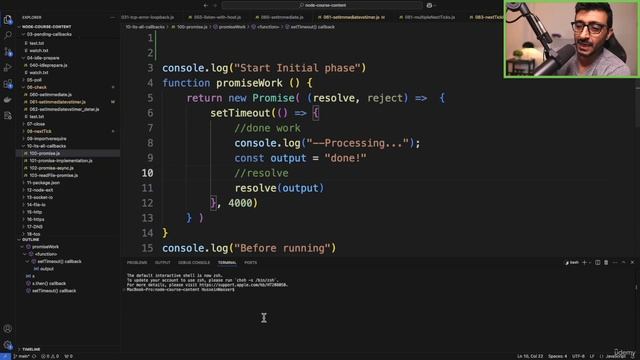Viewport: 640px width, 360px height.
Task: Select a.then() callback in Outline
Action: coord(49,284)
